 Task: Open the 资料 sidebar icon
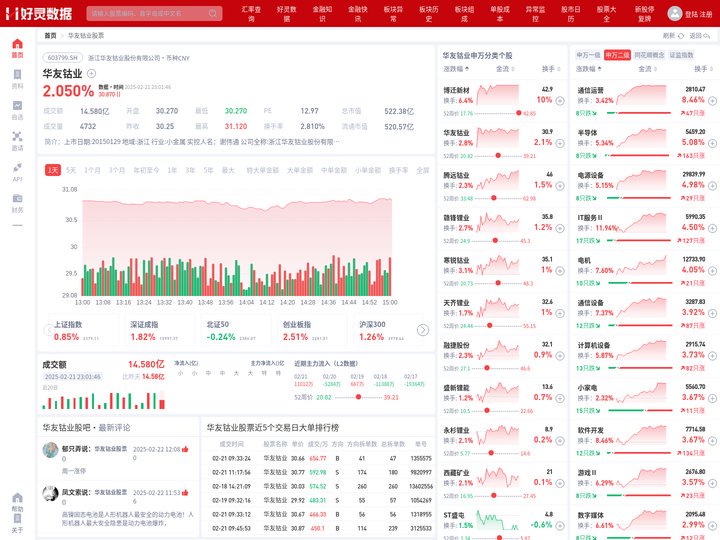click(17, 79)
